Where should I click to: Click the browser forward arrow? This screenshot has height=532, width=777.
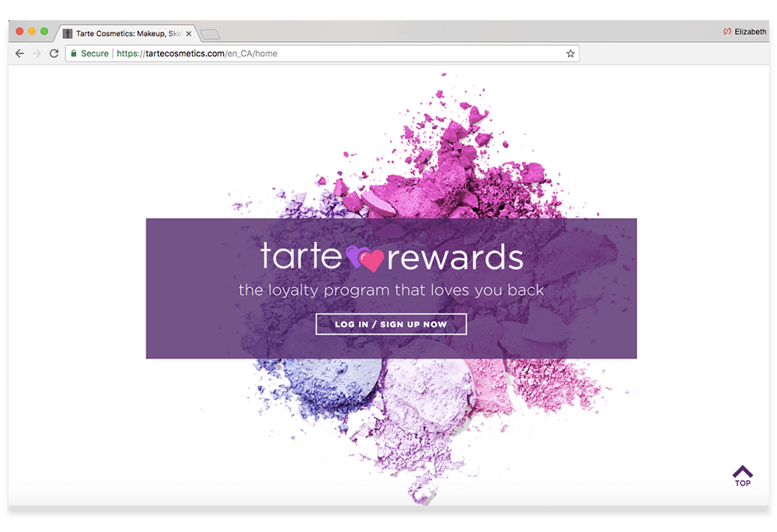coord(37,54)
